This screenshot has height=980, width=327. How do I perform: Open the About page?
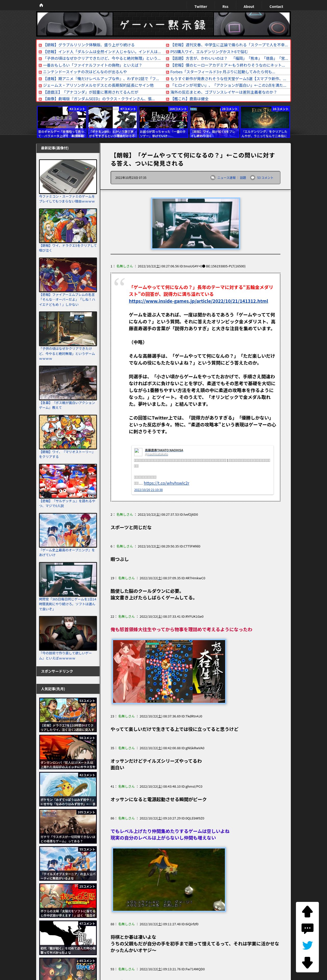(x=249, y=6)
